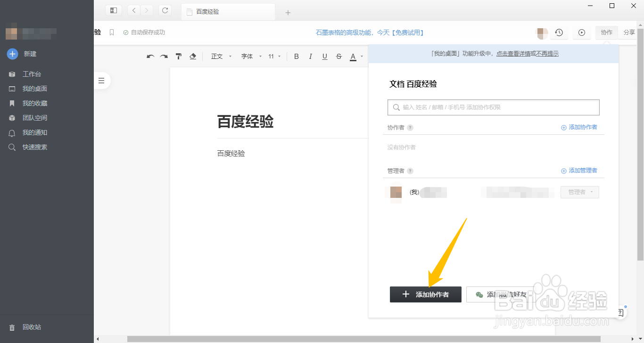Viewport: 644px width, 343px height.
Task: Open the font size 11 dropdown
Action: (x=274, y=57)
